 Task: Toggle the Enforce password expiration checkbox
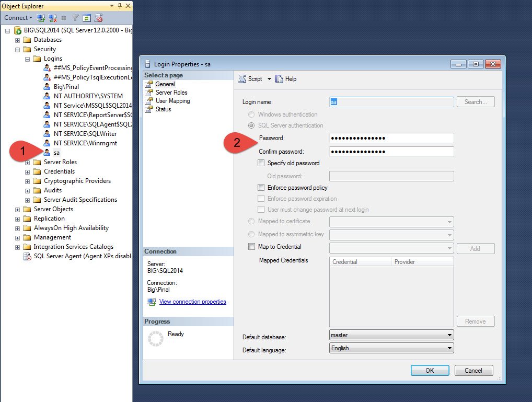pos(261,198)
